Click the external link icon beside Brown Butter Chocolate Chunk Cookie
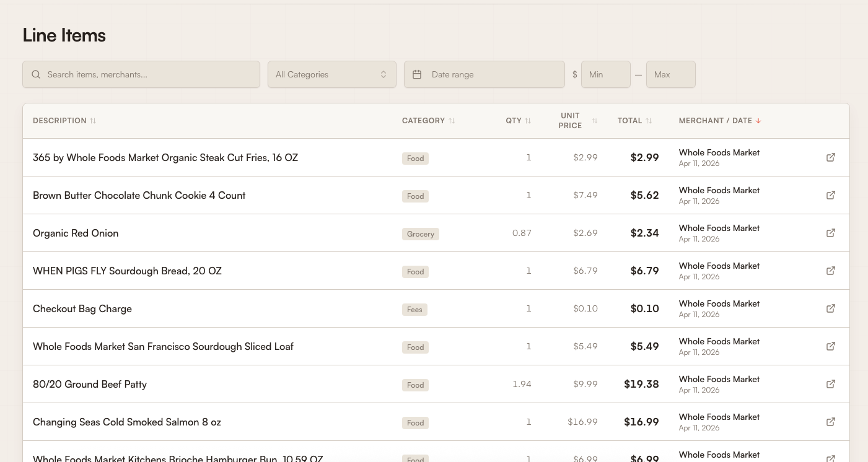 830,195
